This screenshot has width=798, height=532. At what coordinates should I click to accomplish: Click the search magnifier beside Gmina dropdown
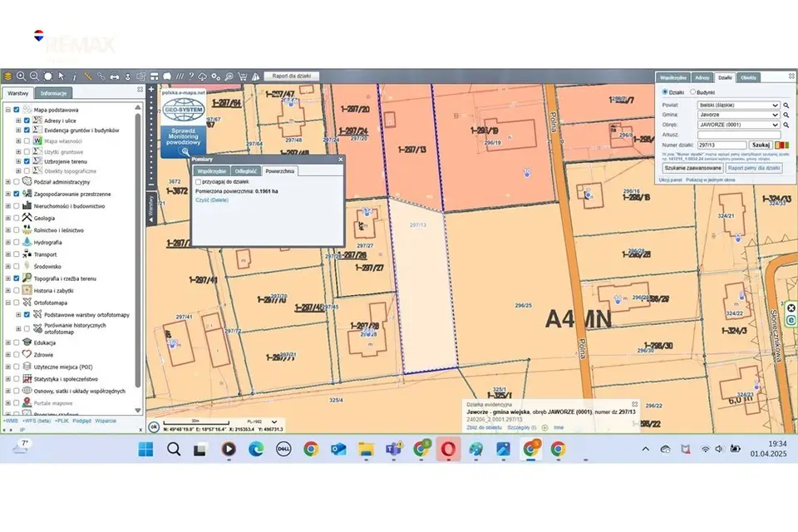click(x=786, y=115)
